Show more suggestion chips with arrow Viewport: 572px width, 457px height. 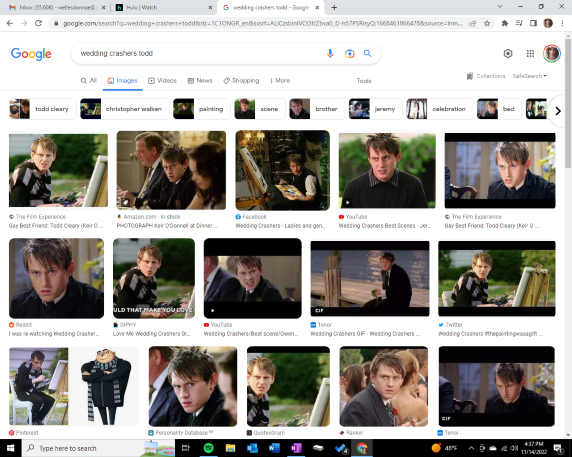tap(557, 111)
